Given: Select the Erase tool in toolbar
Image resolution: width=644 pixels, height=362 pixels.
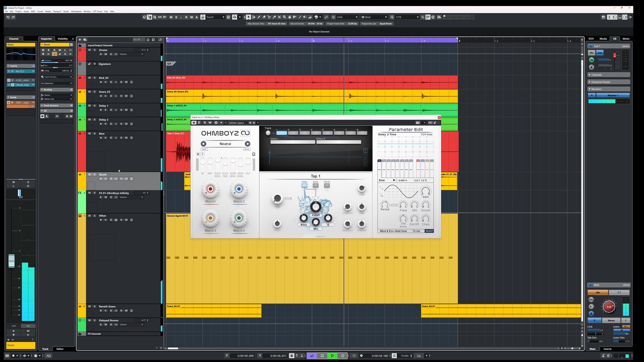Looking at the screenshot, I should [264, 17].
